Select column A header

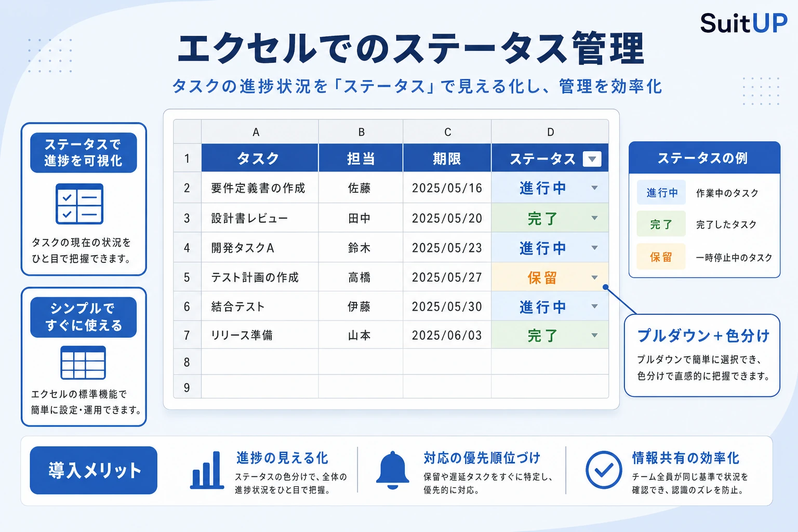click(x=260, y=132)
